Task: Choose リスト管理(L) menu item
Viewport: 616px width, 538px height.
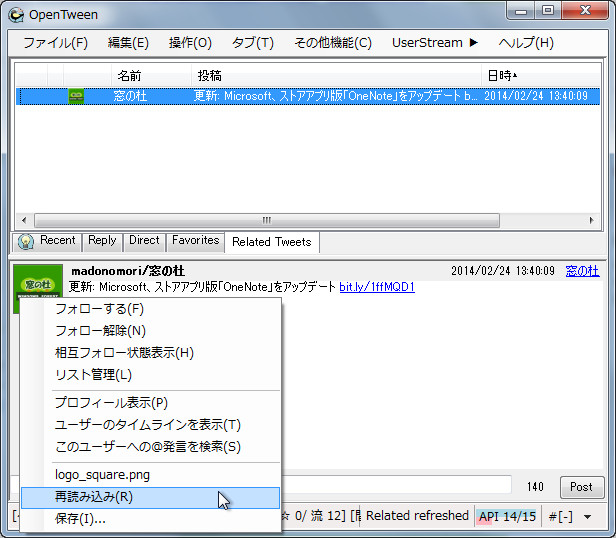Action: [x=150, y=375]
